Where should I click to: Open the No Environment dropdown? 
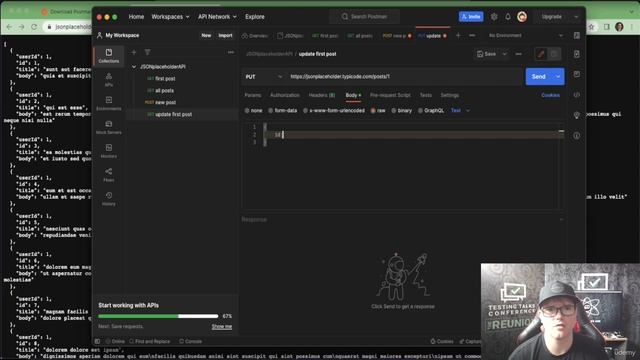click(526, 36)
